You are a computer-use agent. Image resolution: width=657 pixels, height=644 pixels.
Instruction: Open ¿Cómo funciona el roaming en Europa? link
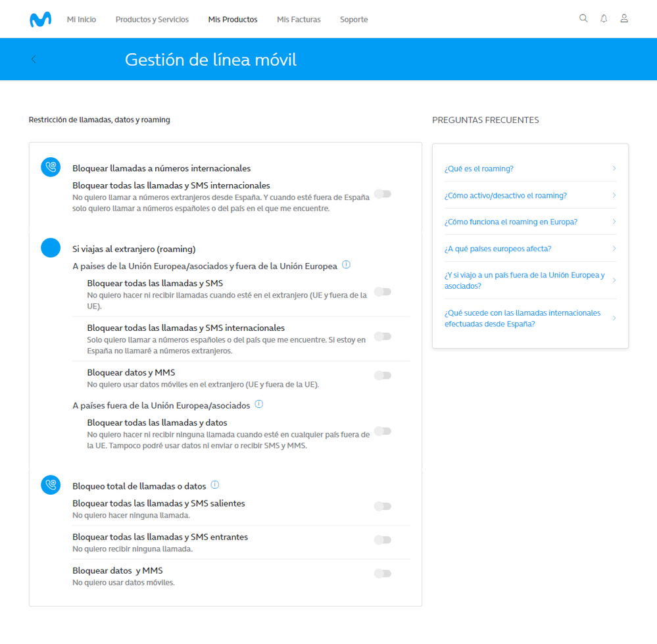point(511,222)
